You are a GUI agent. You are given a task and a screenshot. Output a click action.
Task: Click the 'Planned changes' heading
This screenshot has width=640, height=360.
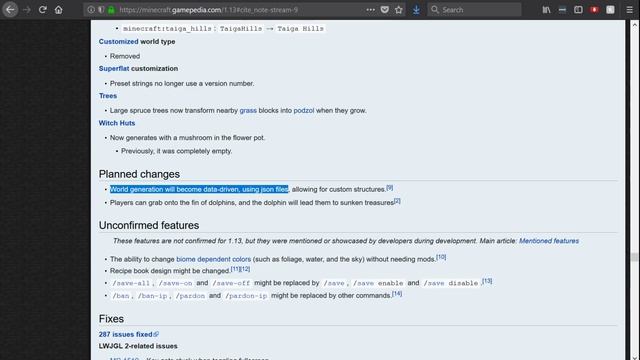tap(139, 174)
